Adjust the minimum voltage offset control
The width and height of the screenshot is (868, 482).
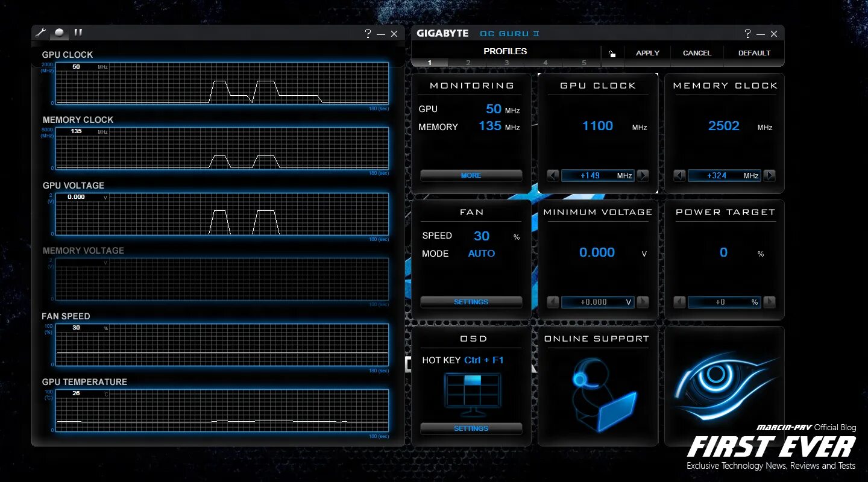pyautogui.click(x=597, y=302)
